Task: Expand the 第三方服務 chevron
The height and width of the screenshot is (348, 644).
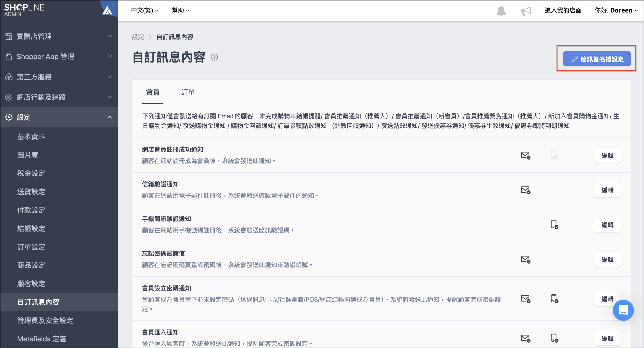Action: pyautogui.click(x=110, y=77)
